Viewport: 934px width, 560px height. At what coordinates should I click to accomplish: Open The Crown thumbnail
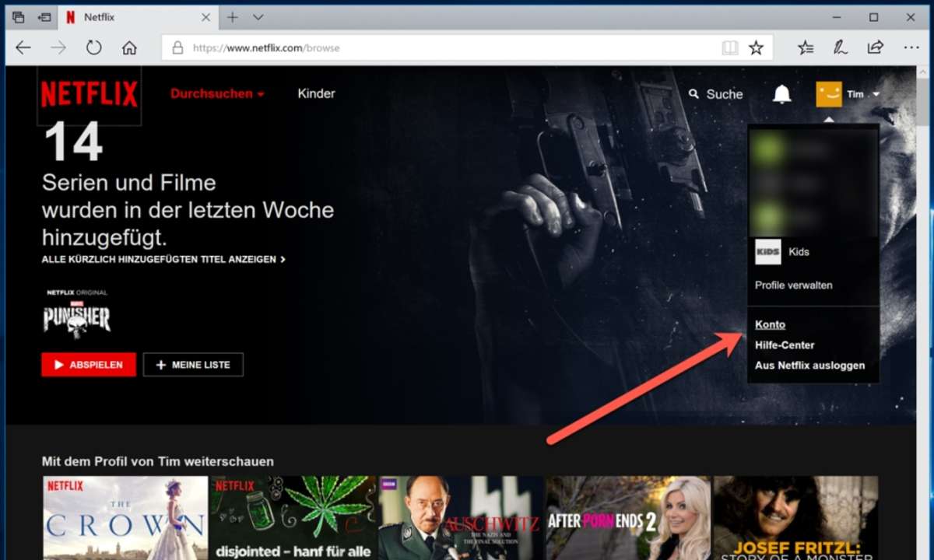point(125,518)
